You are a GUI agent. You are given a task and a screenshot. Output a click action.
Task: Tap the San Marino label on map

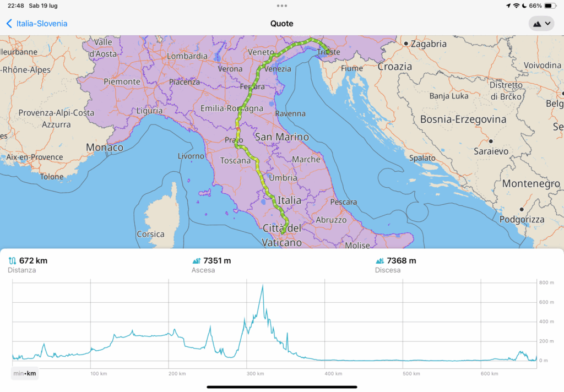point(282,137)
